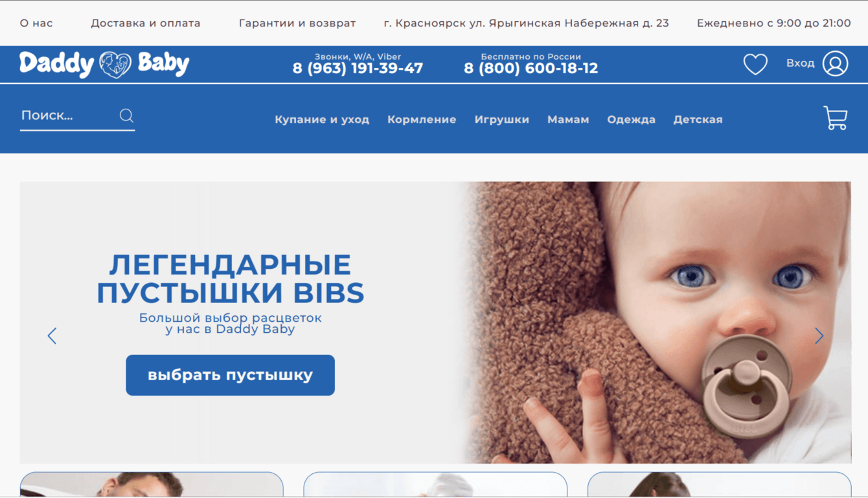Advance to next banner slide arrow
868x498 pixels.
[819, 335]
